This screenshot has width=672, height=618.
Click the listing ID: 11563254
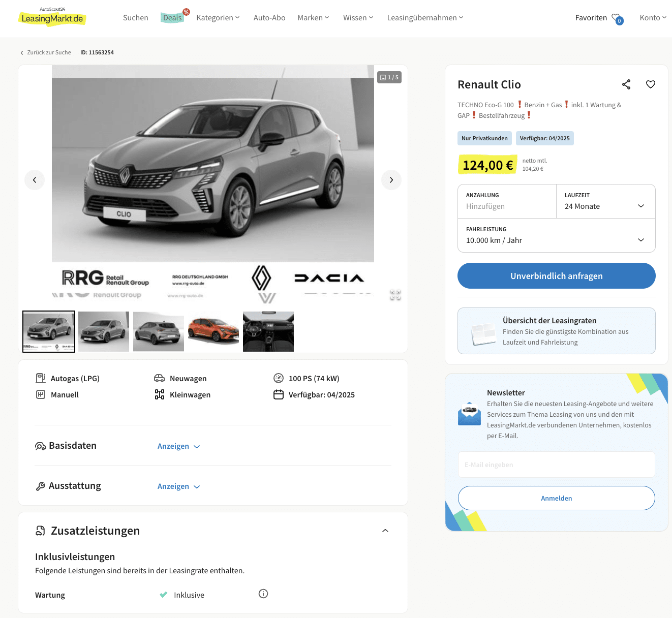(97, 52)
